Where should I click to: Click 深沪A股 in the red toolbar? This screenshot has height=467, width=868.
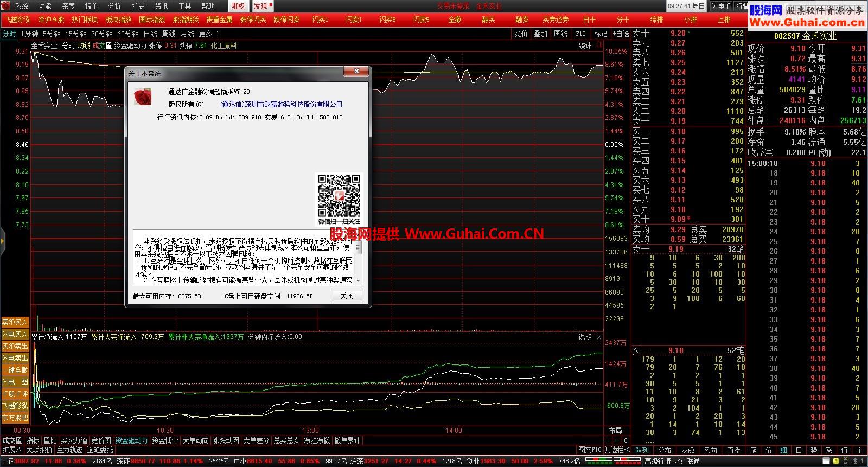(x=51, y=20)
